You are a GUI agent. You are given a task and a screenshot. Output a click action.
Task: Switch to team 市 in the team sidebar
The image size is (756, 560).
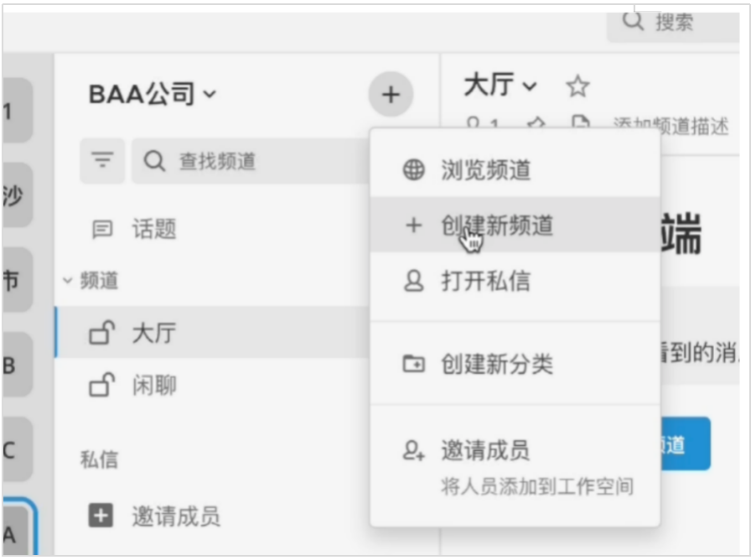coord(17,280)
